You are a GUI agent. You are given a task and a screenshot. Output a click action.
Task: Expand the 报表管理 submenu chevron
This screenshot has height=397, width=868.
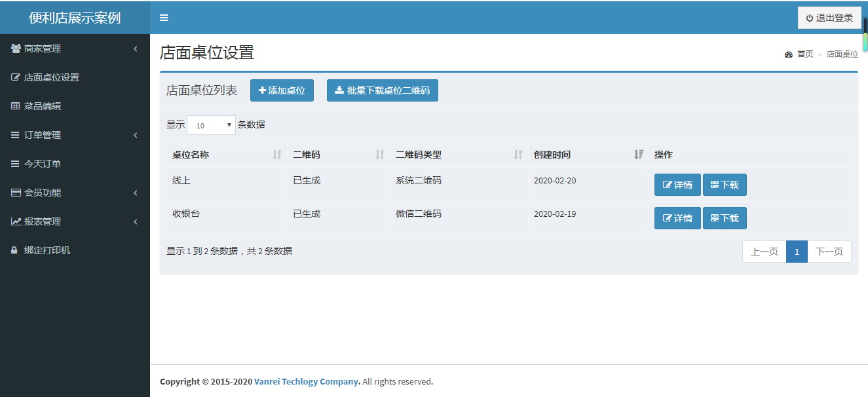click(x=136, y=221)
